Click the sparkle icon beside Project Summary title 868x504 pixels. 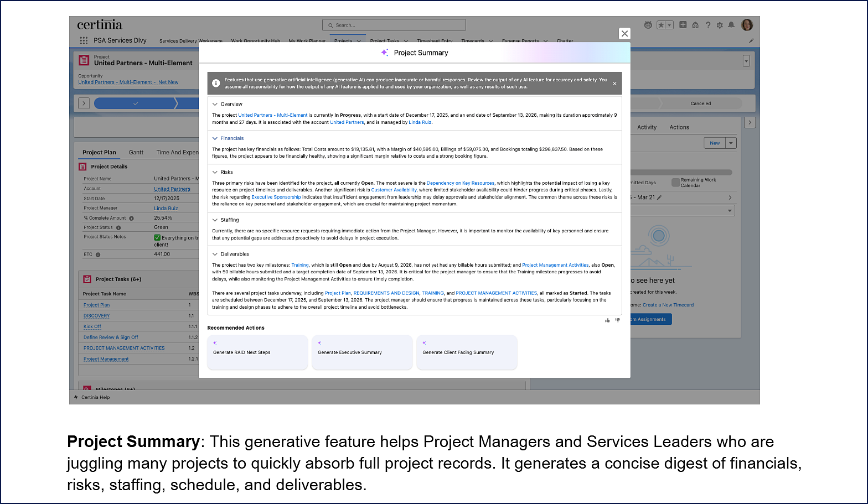[384, 53]
